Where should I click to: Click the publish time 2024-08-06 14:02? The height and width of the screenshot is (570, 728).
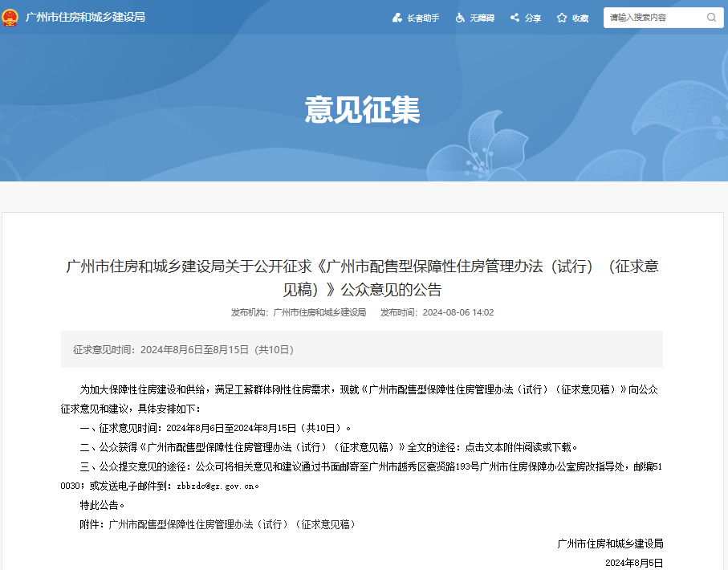point(456,313)
